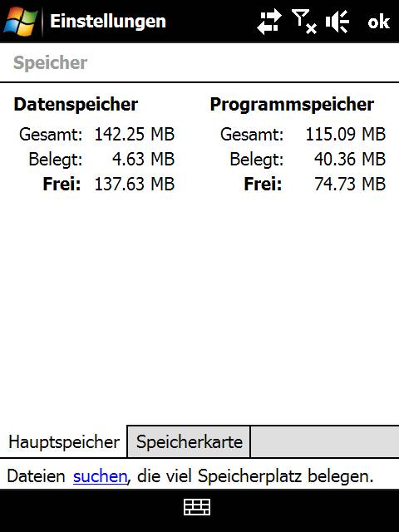The image size is (399, 532).
Task: Follow the suchen link
Action: tap(100, 476)
